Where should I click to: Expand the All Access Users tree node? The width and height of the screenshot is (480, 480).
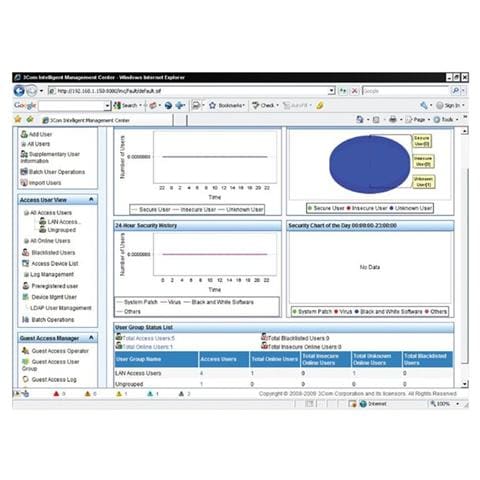pyautogui.click(x=26, y=213)
